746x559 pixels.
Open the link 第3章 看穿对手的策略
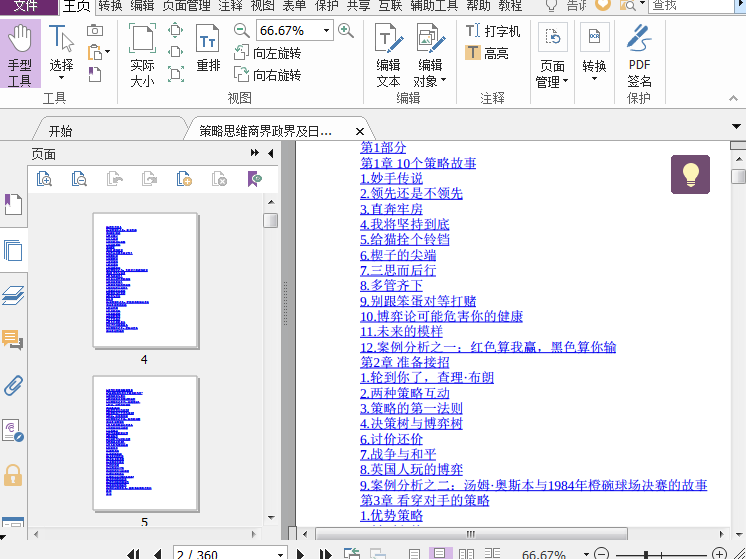[424, 500]
